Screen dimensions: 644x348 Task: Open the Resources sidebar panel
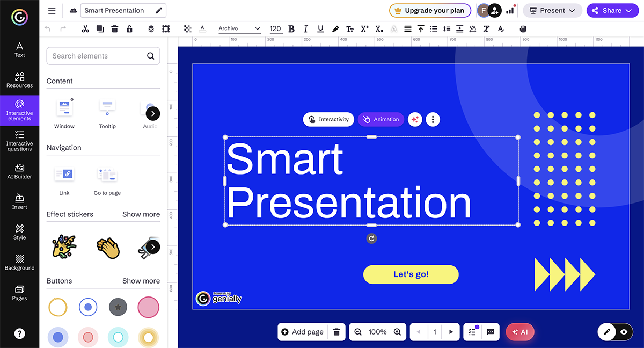click(x=19, y=80)
